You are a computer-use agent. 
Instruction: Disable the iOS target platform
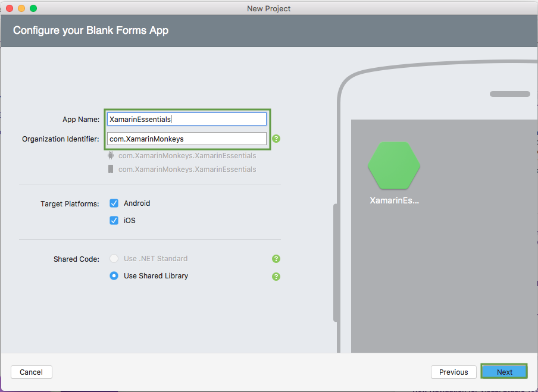tap(114, 220)
